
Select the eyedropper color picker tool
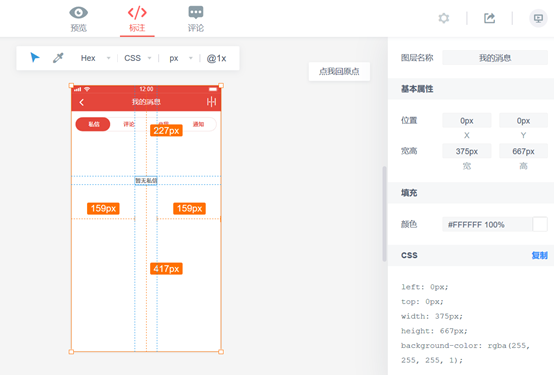click(58, 58)
